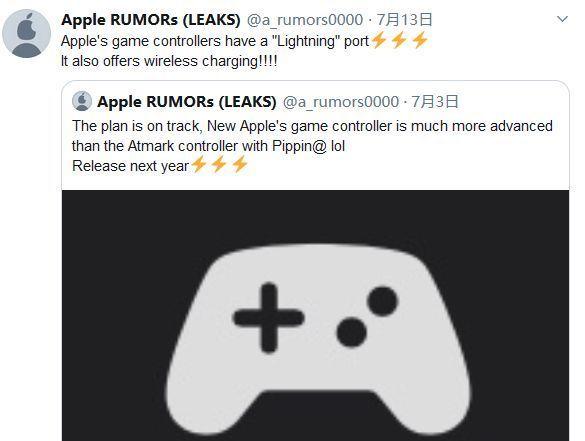This screenshot has width=585, height=441.
Task: Click the "Release next year" line
Action: (131, 166)
